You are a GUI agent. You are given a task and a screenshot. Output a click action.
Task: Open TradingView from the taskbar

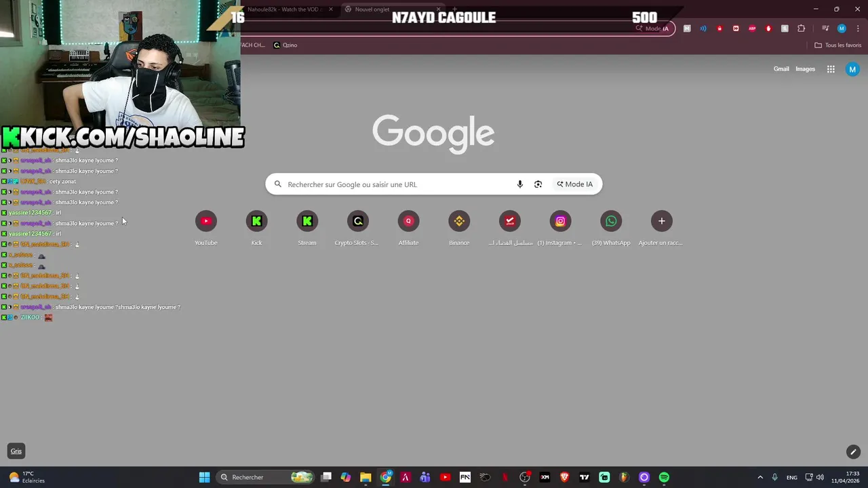click(x=585, y=477)
